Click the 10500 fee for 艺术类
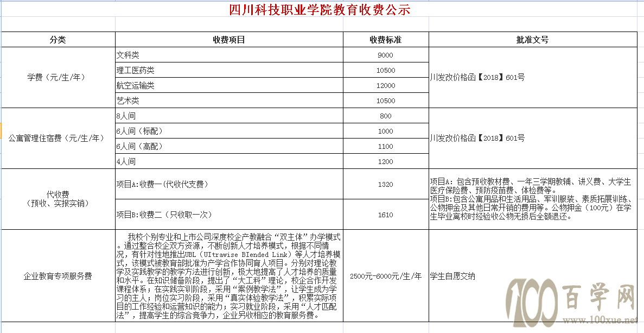The image size is (644, 333). [386, 100]
